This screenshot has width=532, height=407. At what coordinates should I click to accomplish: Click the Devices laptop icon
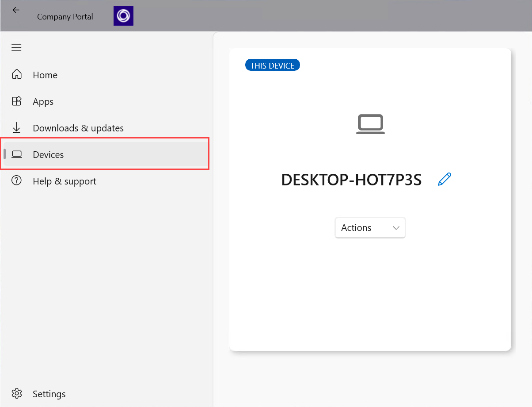16,154
